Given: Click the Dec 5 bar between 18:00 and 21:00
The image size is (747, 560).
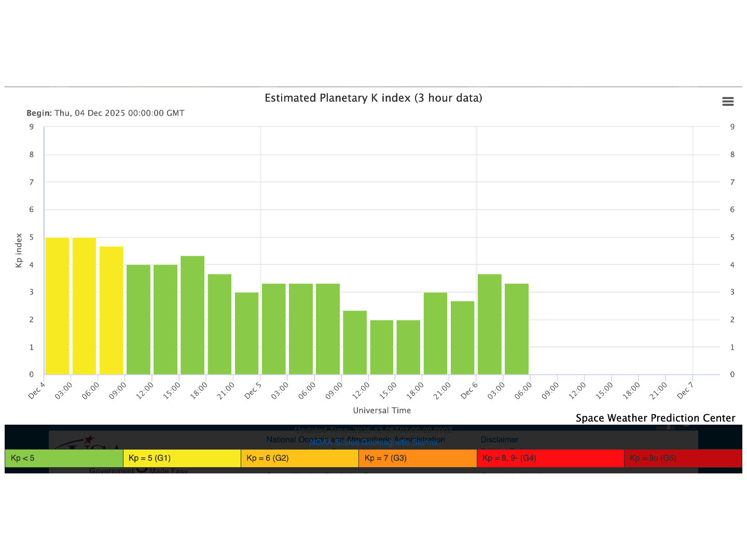Looking at the screenshot, I should pyautogui.click(x=435, y=333).
